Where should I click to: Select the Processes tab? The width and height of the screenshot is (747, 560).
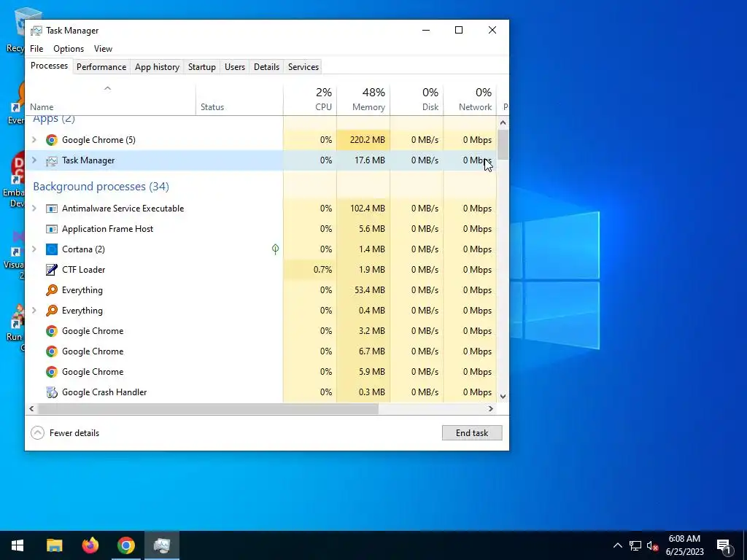click(x=49, y=66)
